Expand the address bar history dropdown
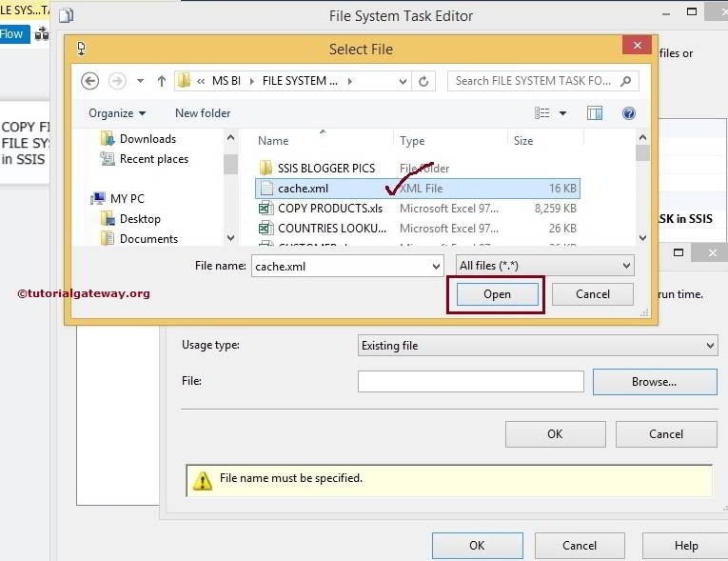This screenshot has height=561, width=728. (403, 81)
